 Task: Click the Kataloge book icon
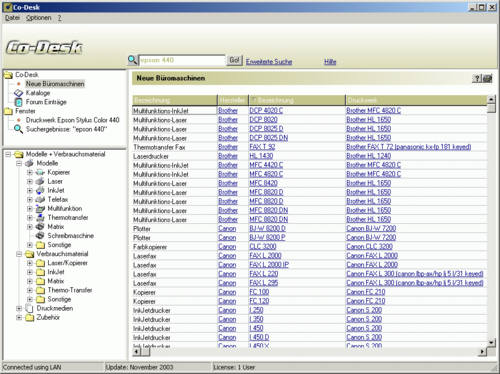point(19,93)
